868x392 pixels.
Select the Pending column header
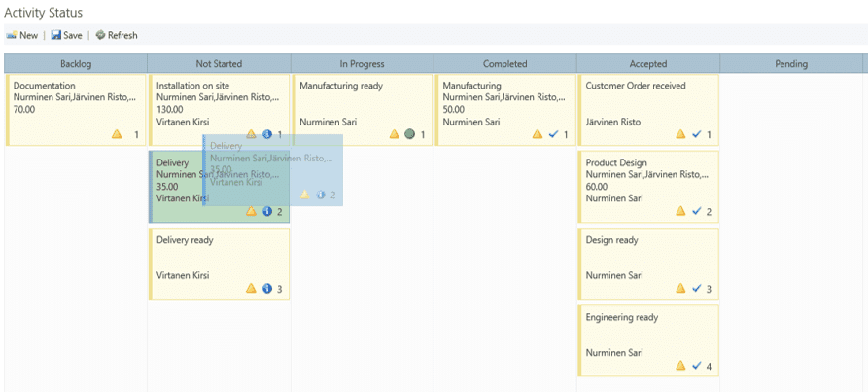[x=791, y=64]
